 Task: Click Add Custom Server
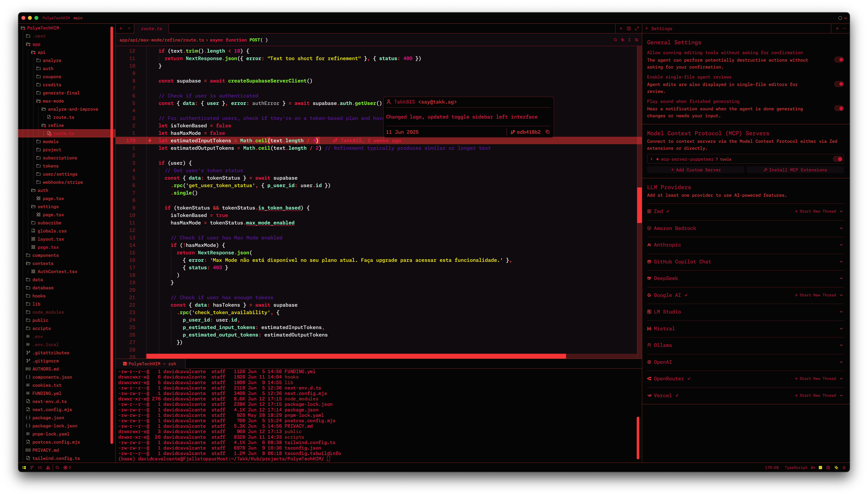696,170
